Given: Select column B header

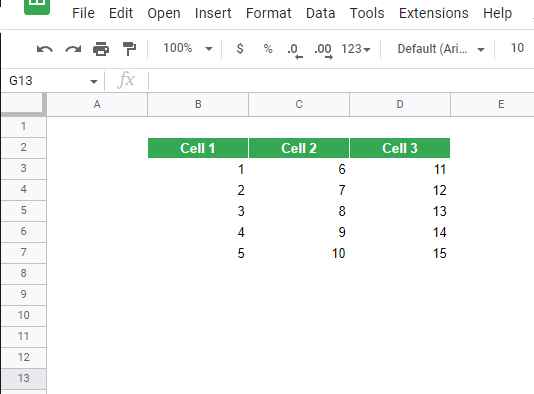Looking at the screenshot, I should pos(198,104).
